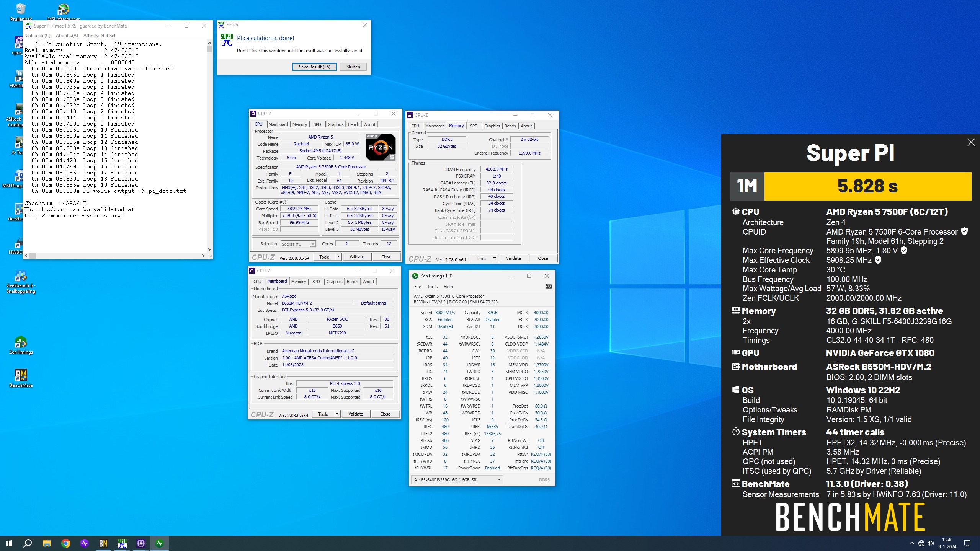Click Super PI vertical scrollbar down arrow
980x551 pixels.
pos(209,249)
